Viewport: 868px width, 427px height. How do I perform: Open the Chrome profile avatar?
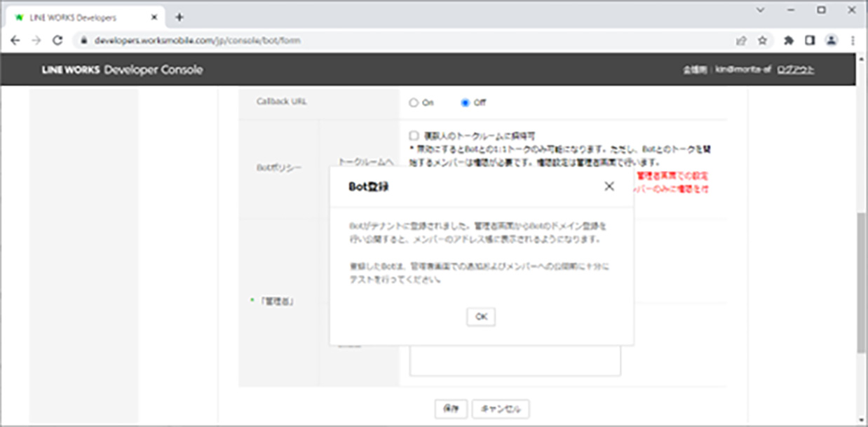pos(832,41)
